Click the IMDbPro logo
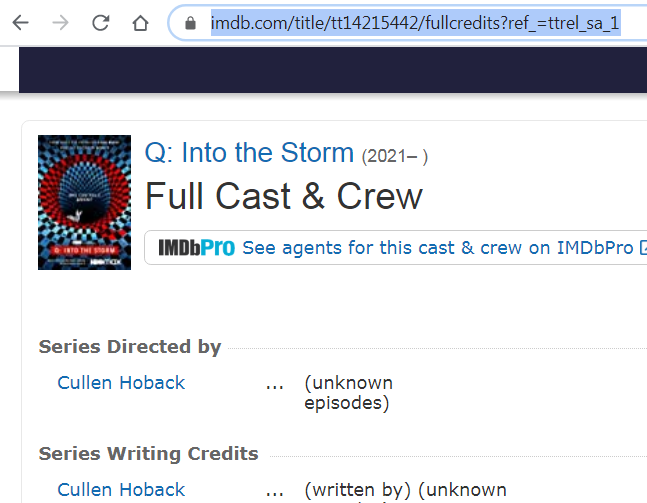The height and width of the screenshot is (503, 647). click(x=197, y=248)
